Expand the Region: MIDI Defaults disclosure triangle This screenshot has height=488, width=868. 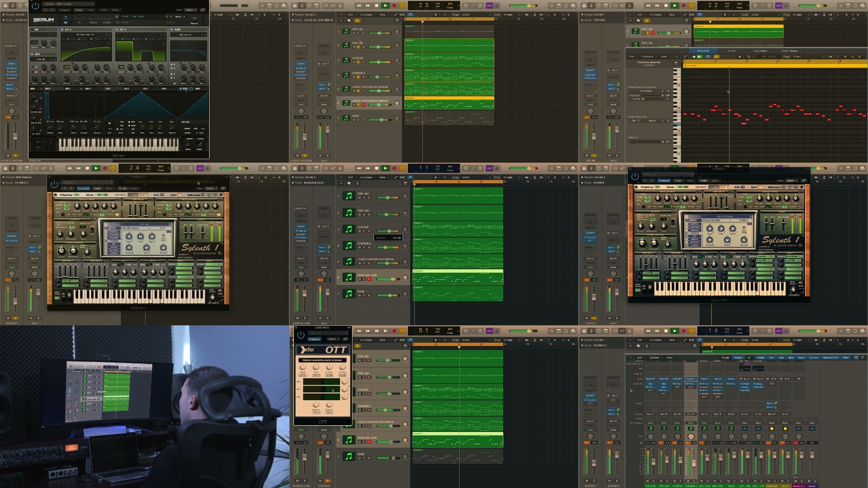coord(3,177)
